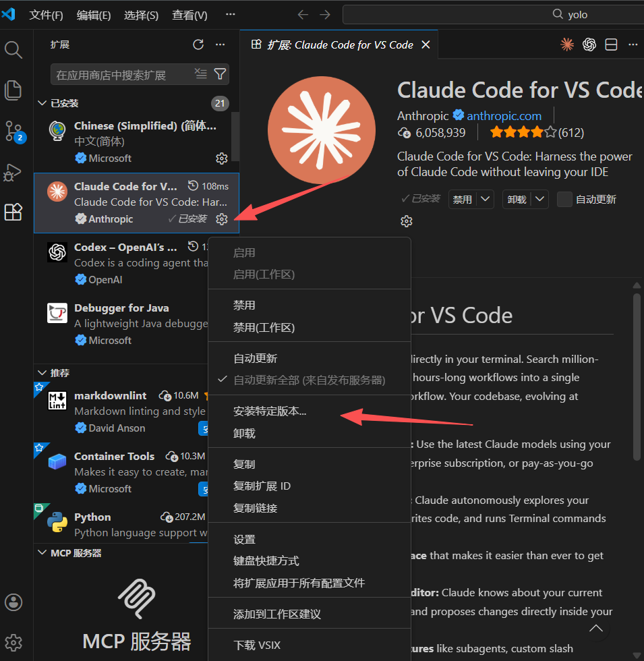Open the Search view in activity bar
The height and width of the screenshot is (661, 644).
[13, 50]
